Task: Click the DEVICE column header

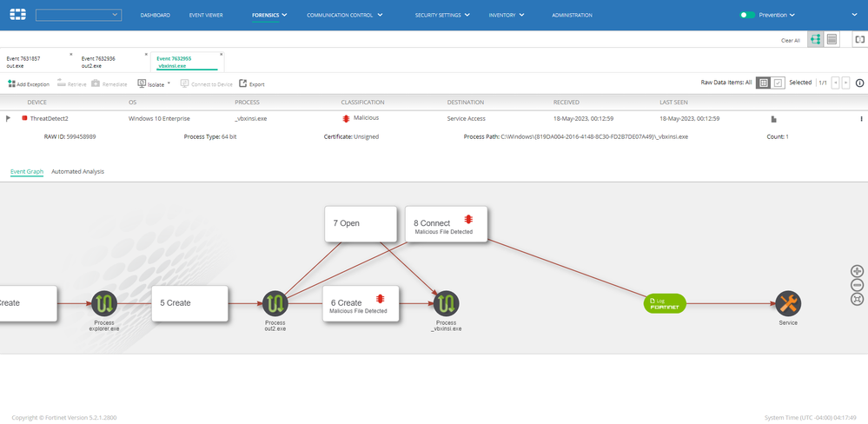Action: pos(37,103)
